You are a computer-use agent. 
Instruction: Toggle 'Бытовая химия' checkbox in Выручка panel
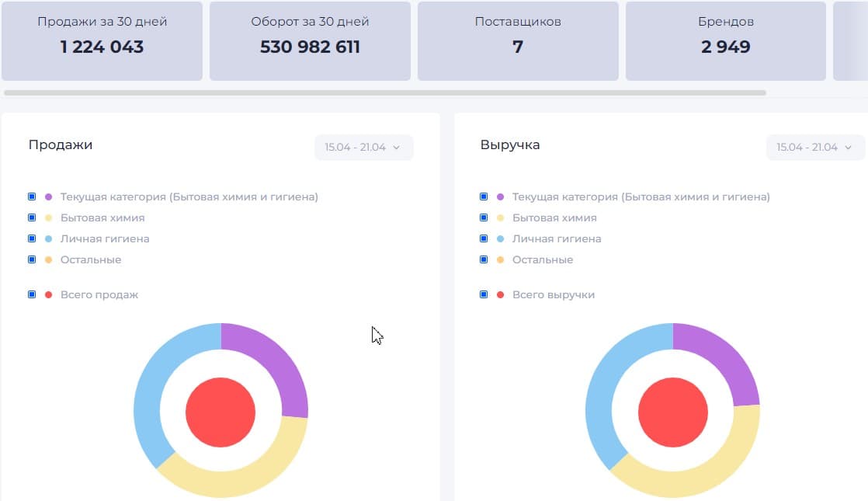pyautogui.click(x=483, y=217)
